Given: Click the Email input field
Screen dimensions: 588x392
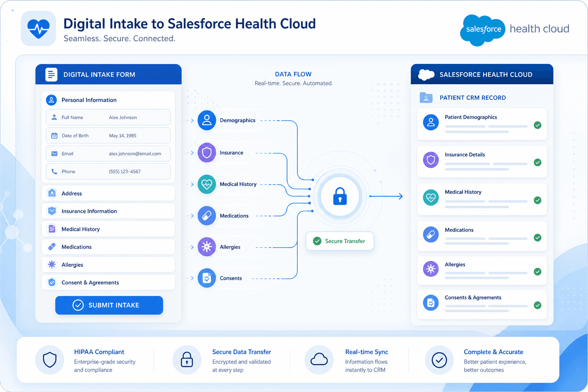Looking at the screenshot, I should click(x=108, y=154).
